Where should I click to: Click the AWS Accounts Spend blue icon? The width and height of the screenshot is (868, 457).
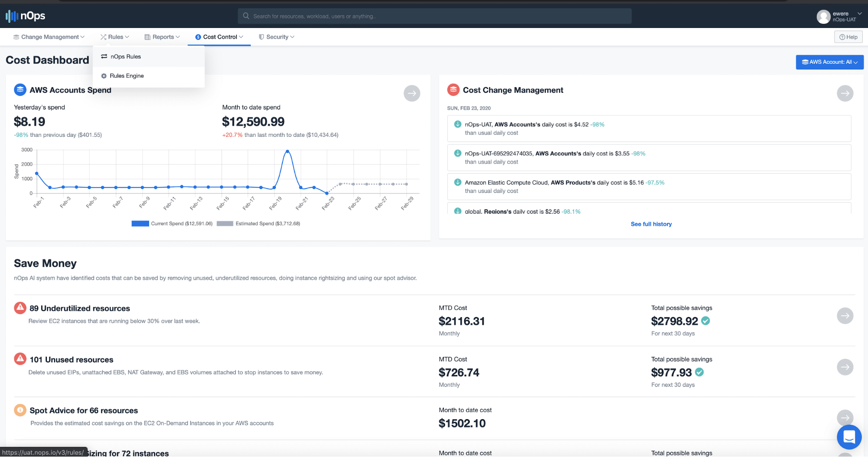click(x=20, y=90)
